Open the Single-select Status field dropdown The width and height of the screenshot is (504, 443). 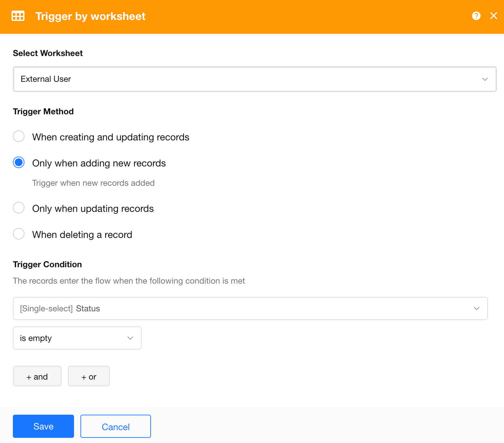coord(250,308)
